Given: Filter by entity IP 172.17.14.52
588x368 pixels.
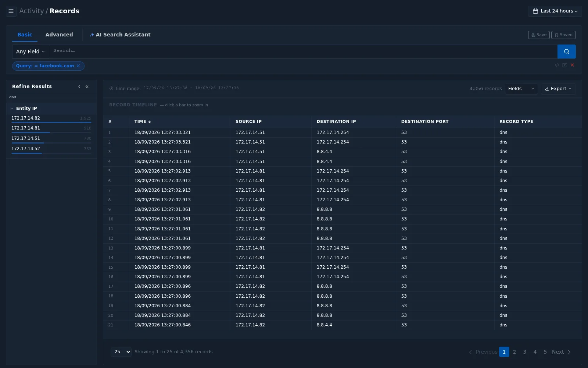Looking at the screenshot, I should point(51,149).
